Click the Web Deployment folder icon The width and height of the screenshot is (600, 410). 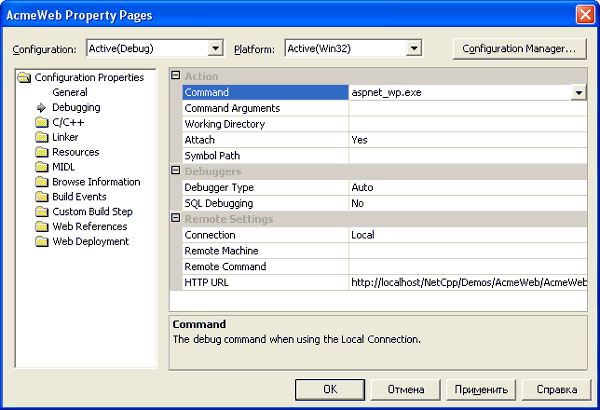point(42,241)
